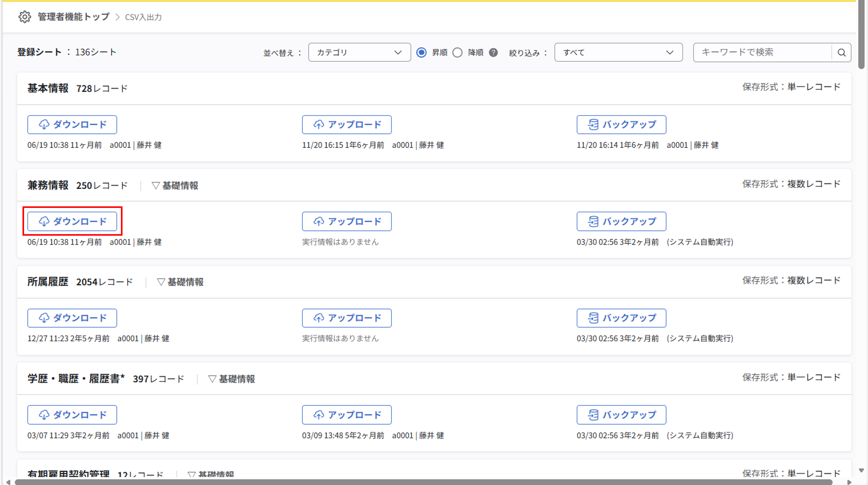
Task: Expand 基礎情報 filter tag on 兼務情報
Action: (175, 185)
